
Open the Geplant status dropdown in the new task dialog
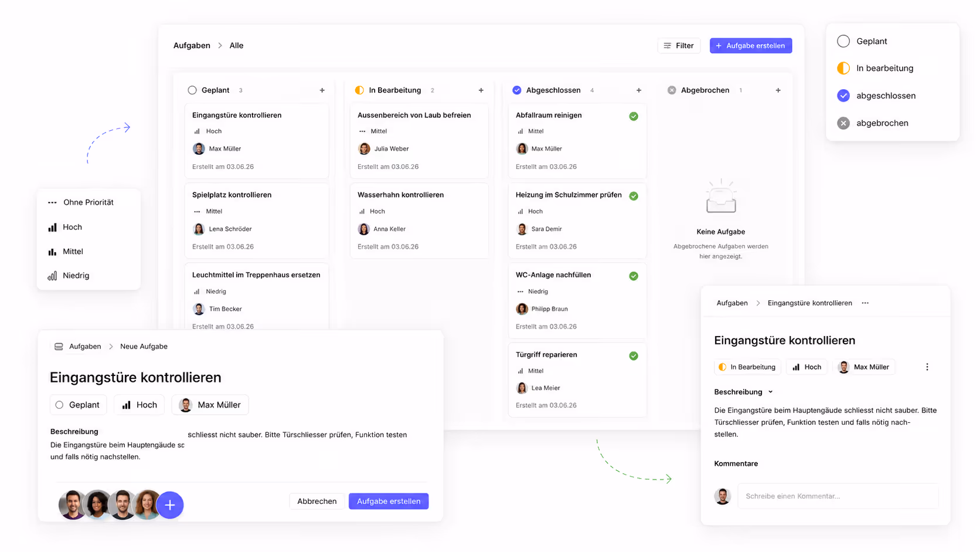click(x=78, y=405)
